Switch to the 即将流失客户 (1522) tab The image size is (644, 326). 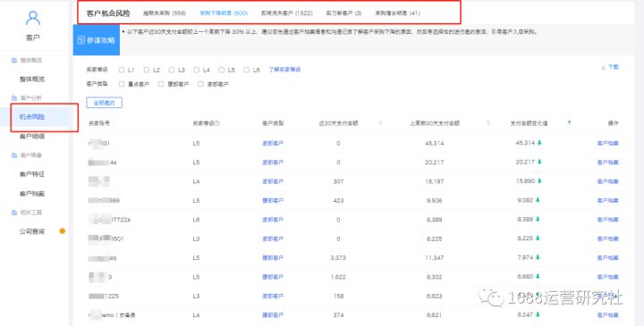[x=287, y=13]
